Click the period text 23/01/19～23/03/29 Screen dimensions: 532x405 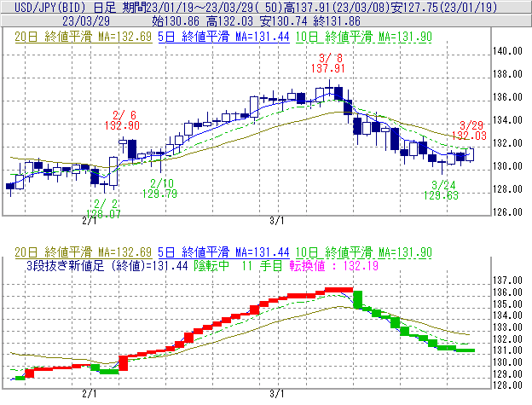pyautogui.click(x=201, y=7)
